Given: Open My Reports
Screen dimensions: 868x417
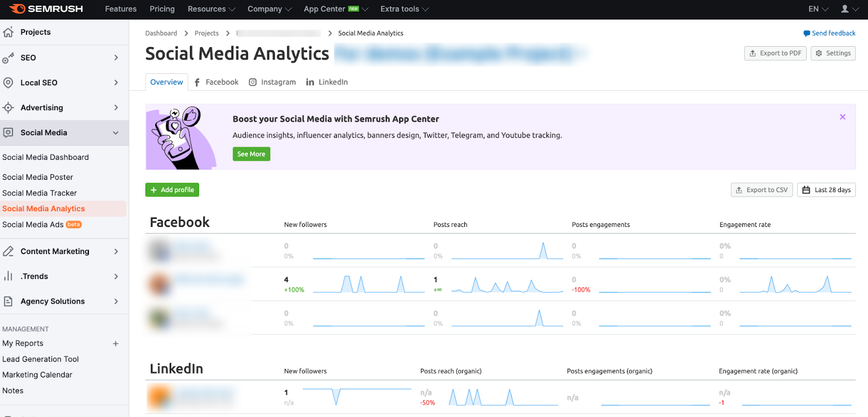Looking at the screenshot, I should (23, 344).
